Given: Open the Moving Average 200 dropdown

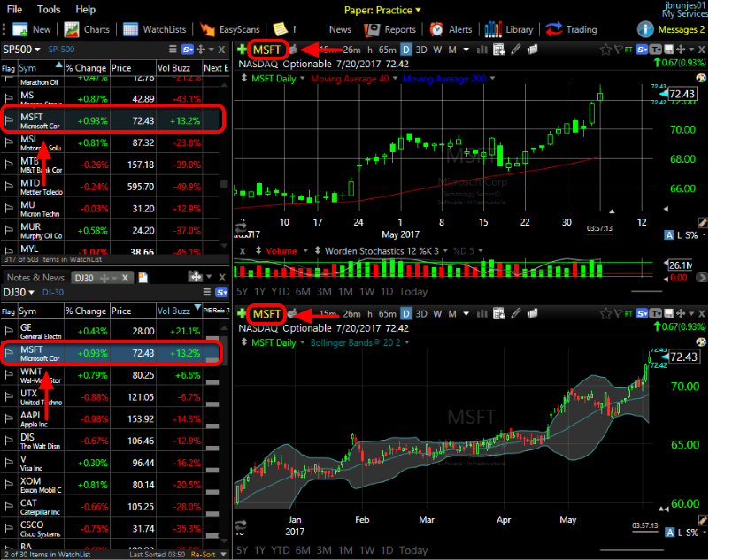Looking at the screenshot, I should click(x=492, y=78).
